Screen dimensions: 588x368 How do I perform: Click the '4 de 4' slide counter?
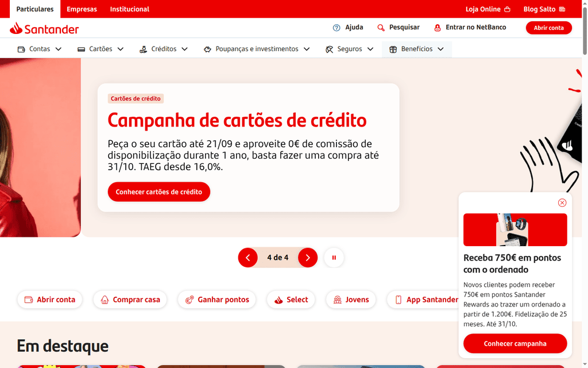tap(278, 258)
